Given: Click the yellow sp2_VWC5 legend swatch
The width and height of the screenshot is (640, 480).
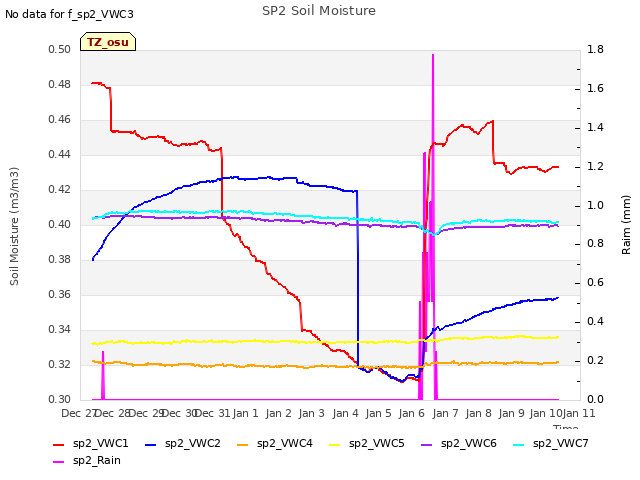Looking at the screenshot, I should (x=335, y=444).
